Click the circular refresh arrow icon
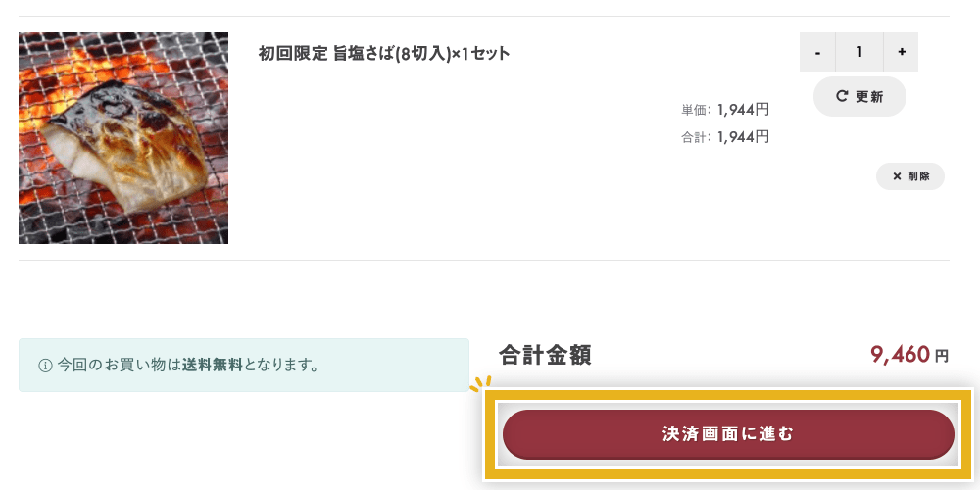 841,96
